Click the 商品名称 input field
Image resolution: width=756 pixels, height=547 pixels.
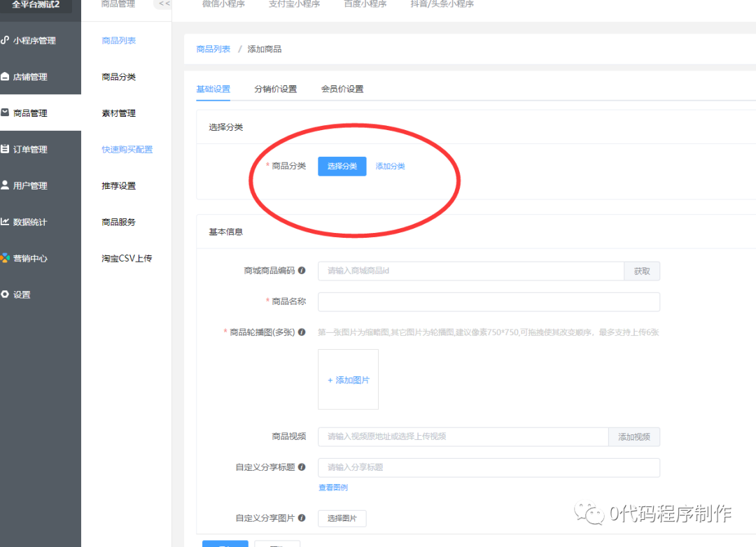(x=489, y=301)
